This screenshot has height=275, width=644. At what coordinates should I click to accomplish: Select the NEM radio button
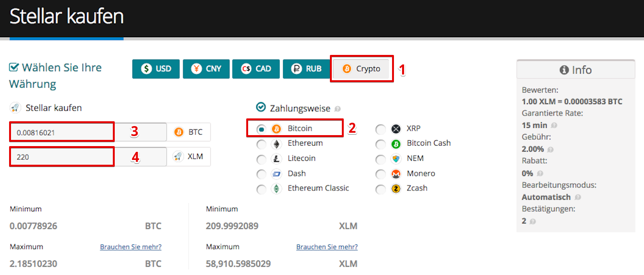tap(381, 159)
